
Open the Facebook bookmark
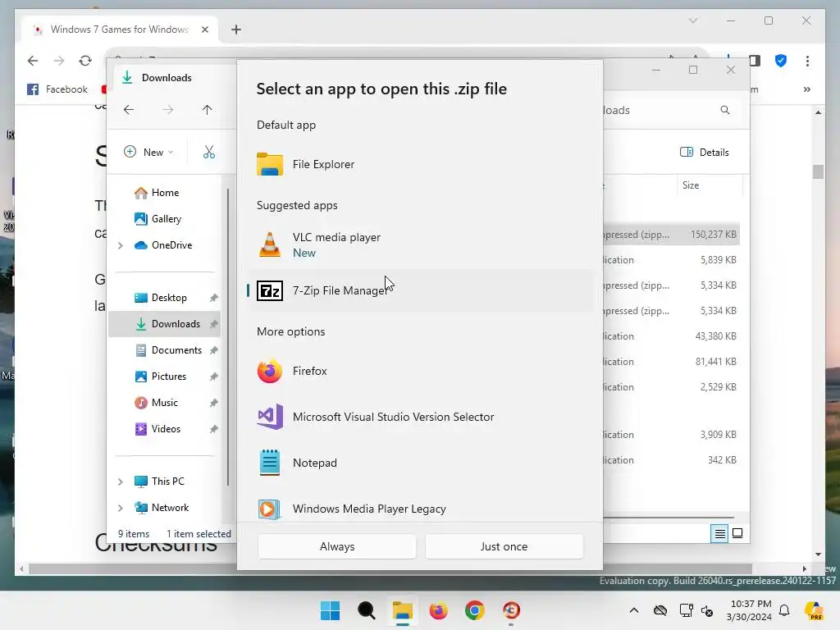click(57, 89)
